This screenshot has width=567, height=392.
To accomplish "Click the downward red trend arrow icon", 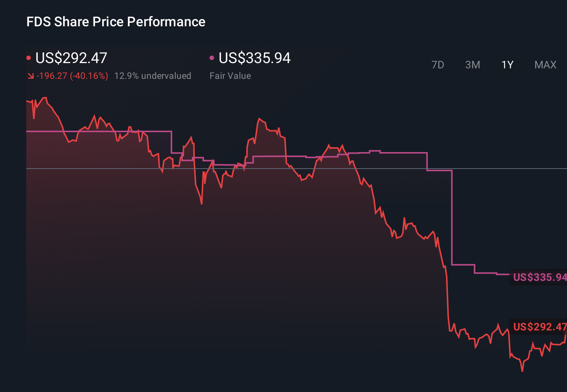I will pyautogui.click(x=30, y=75).
